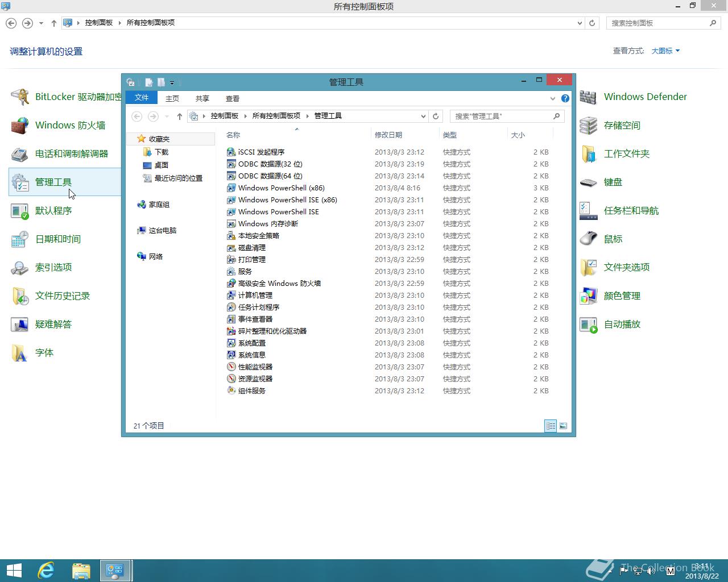The height and width of the screenshot is (582, 728).
Task: Sort by 大小 column header
Action: [x=530, y=135]
